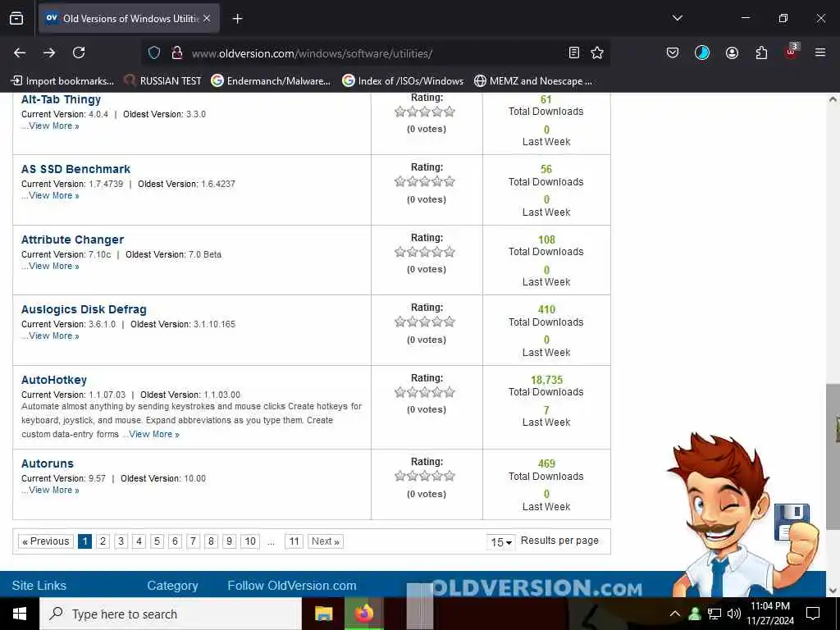Open the Save to Pocket icon

pos(673,52)
